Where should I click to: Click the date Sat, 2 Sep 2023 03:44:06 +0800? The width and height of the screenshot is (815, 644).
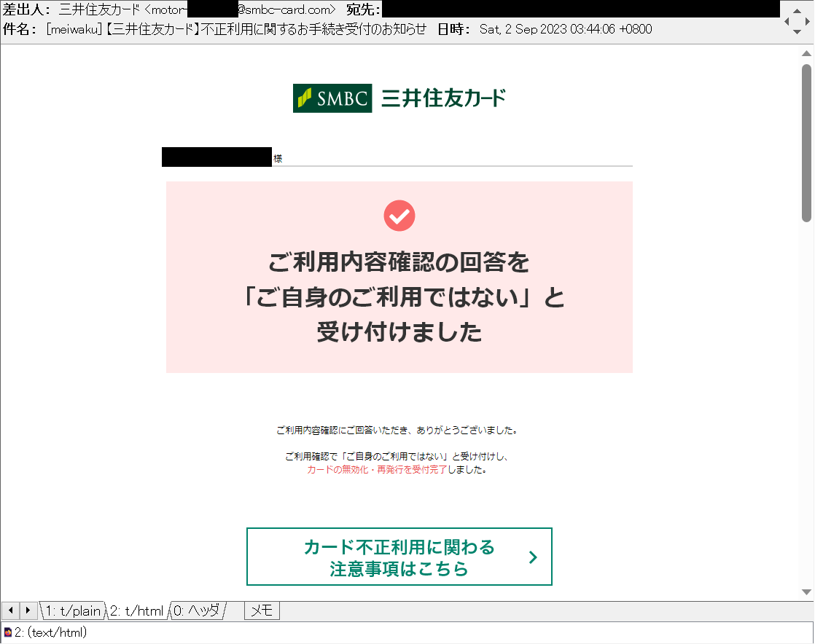[566, 29]
